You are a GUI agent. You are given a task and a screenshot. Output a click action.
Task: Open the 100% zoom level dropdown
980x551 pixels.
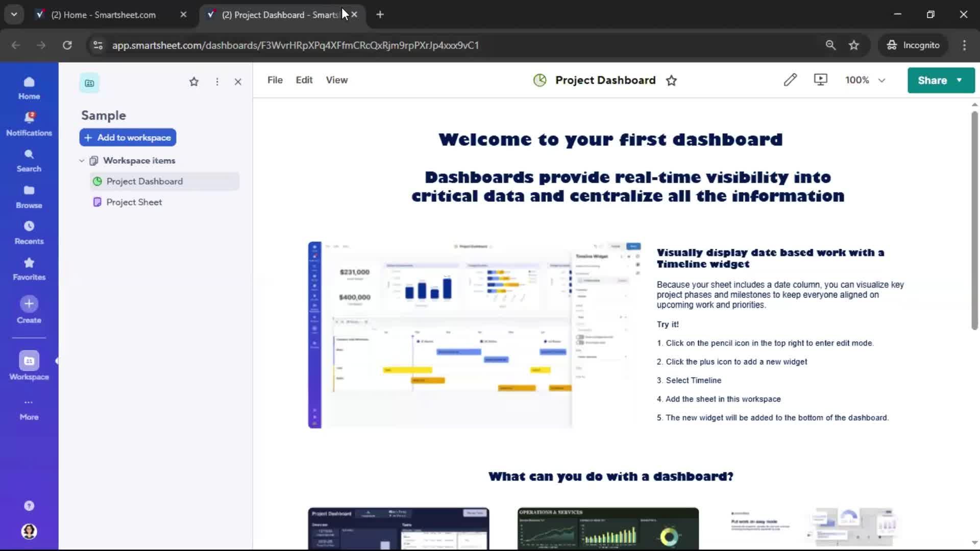[865, 80]
